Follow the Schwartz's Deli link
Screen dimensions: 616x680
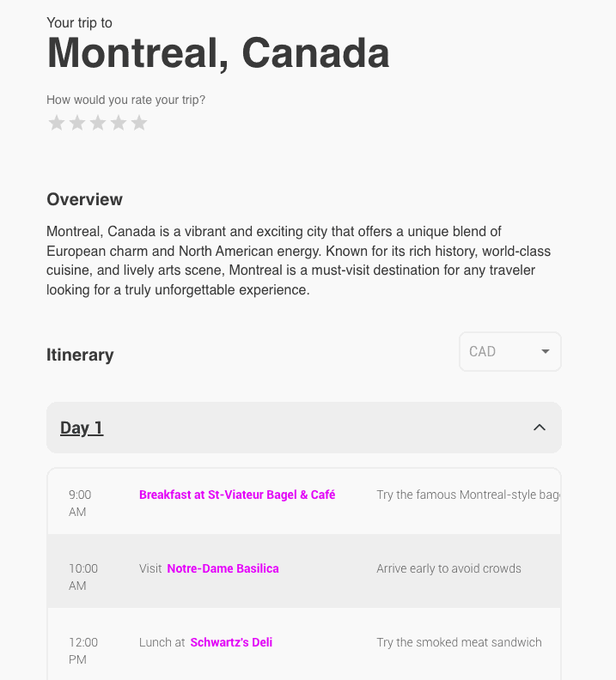(x=231, y=642)
